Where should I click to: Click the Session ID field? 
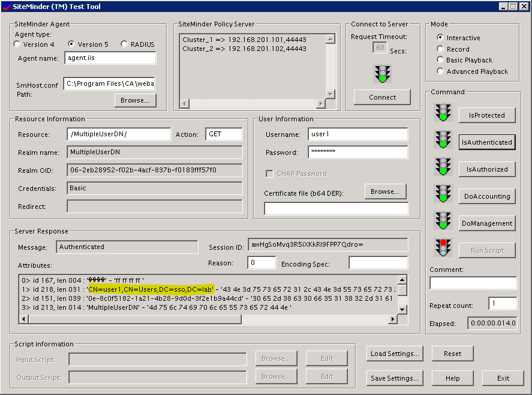click(x=327, y=244)
